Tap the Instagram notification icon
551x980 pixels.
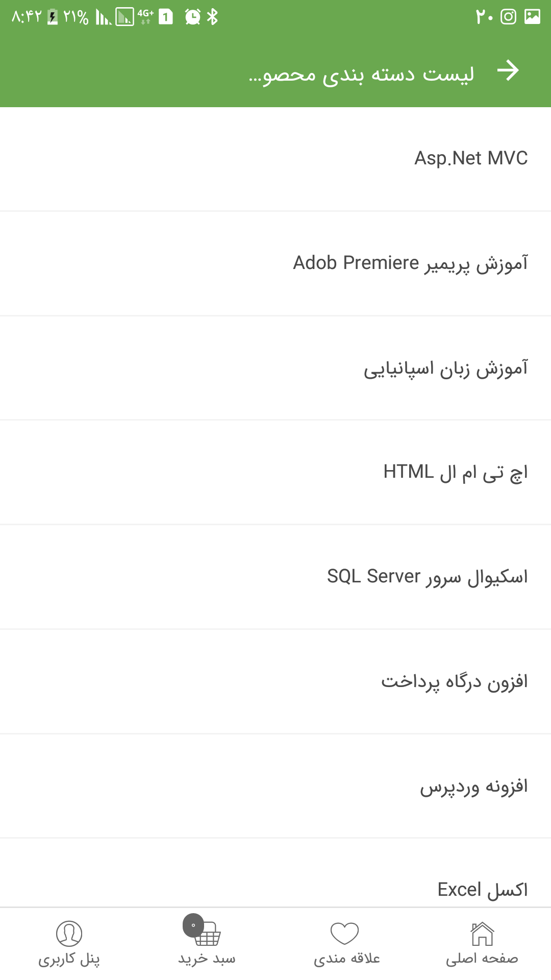click(x=508, y=17)
